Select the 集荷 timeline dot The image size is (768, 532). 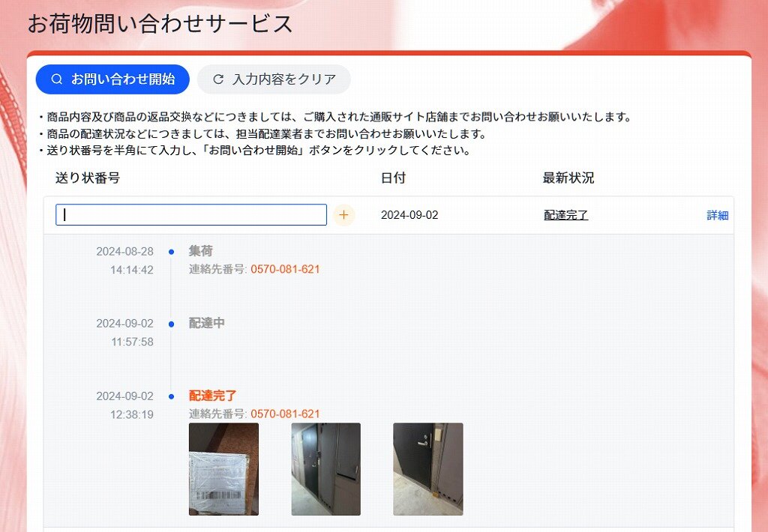[172, 252]
